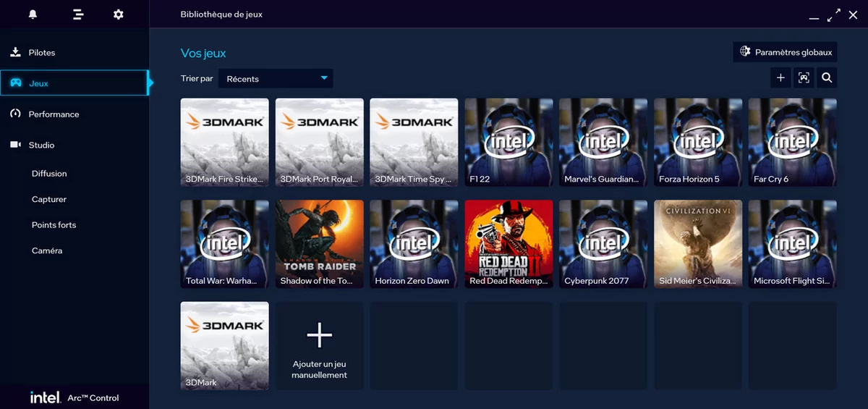Click the Paramètres globaux button
This screenshot has width=868, height=409.
(x=785, y=51)
